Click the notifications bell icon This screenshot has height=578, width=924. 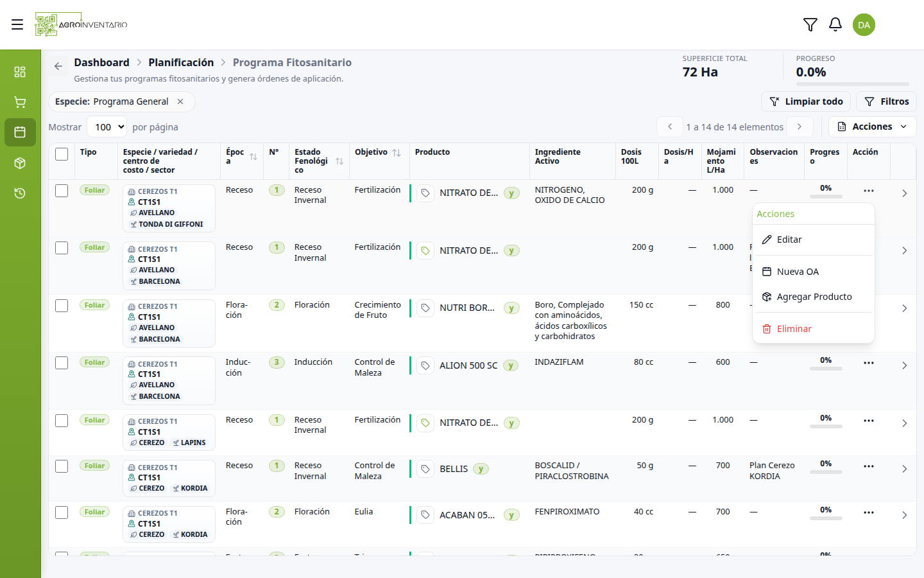835,24
